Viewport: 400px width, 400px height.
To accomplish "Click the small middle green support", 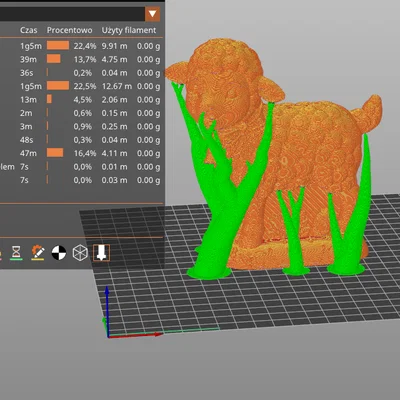I will coord(293,230).
